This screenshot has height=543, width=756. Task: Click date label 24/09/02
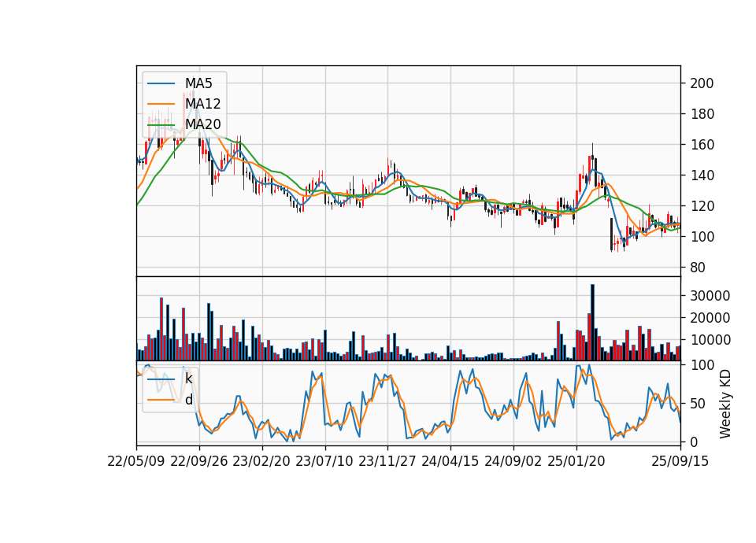(x=513, y=461)
